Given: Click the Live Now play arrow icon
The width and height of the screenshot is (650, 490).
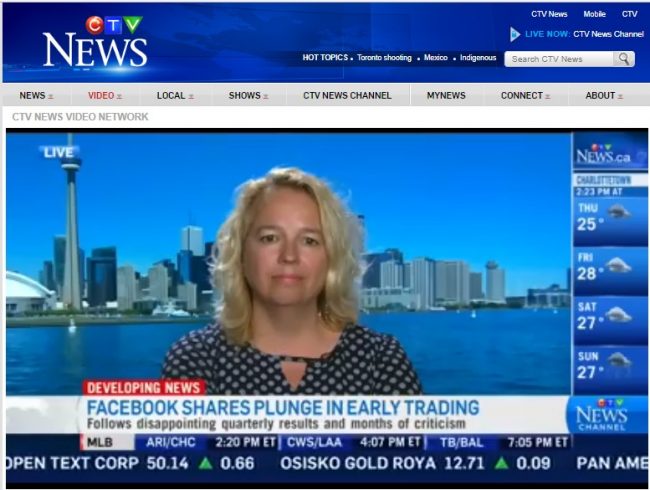Looking at the screenshot, I should tap(515, 34).
